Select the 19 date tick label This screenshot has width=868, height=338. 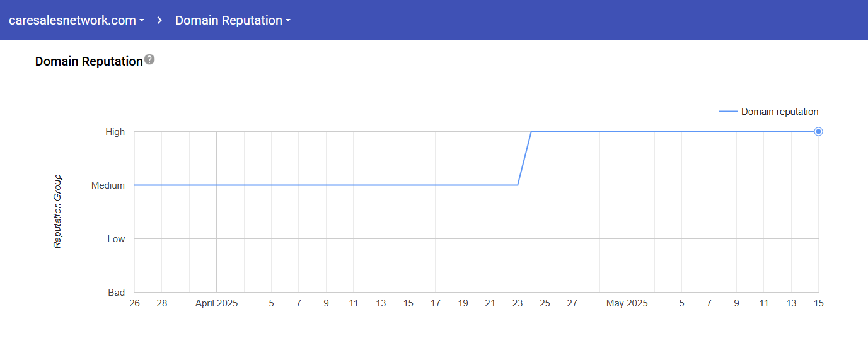463,303
